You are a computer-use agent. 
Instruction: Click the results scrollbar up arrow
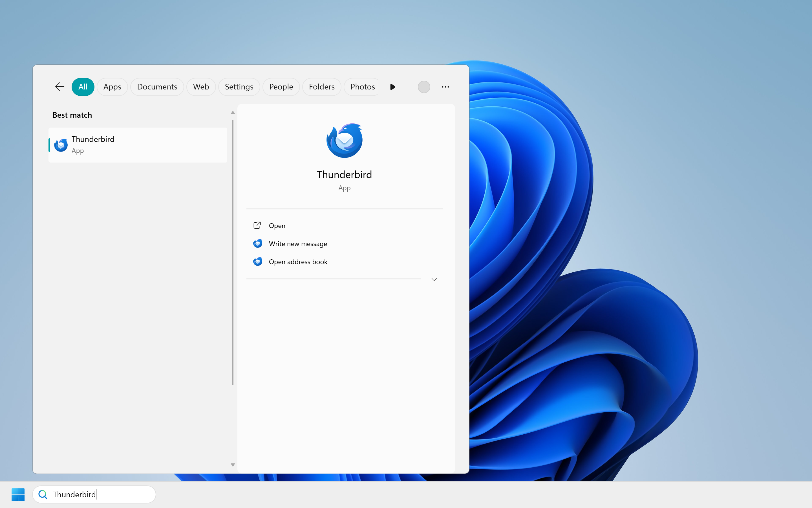tap(233, 113)
